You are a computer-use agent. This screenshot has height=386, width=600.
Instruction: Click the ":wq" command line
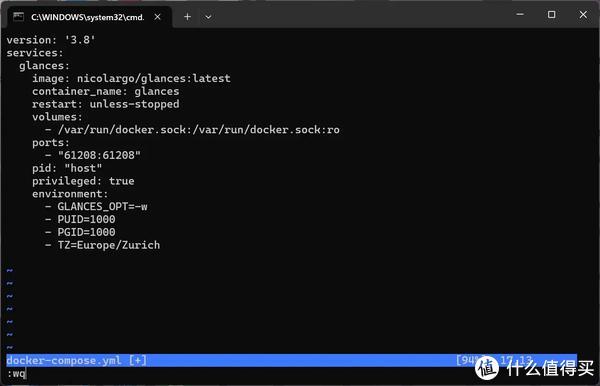tap(16, 374)
